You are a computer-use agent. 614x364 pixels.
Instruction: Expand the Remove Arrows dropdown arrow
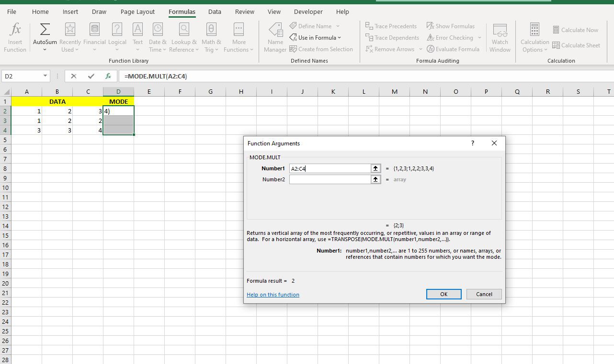coord(421,49)
